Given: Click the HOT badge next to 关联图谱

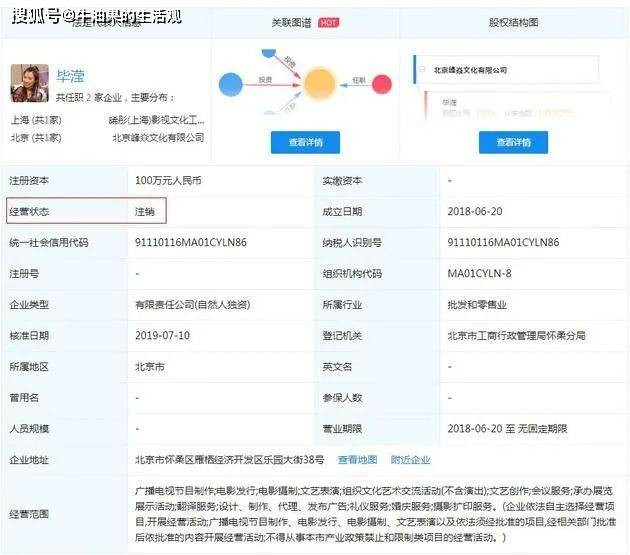Looking at the screenshot, I should tap(328, 23).
